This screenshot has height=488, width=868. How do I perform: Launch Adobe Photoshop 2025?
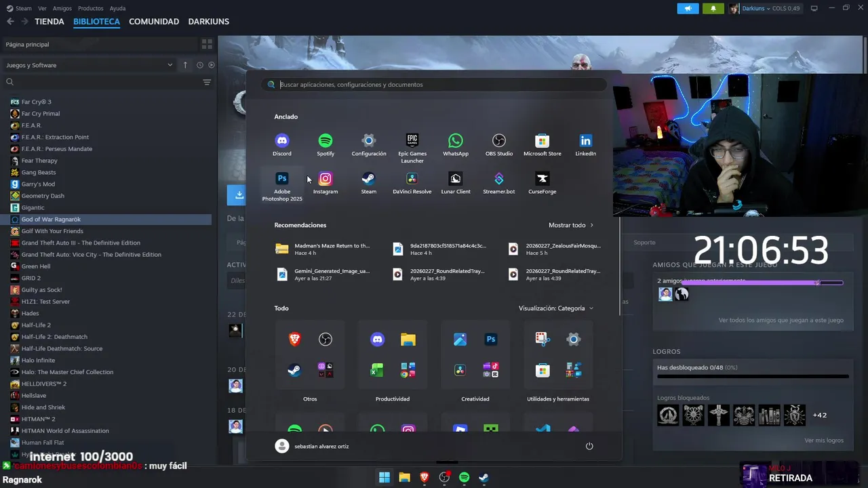click(282, 186)
